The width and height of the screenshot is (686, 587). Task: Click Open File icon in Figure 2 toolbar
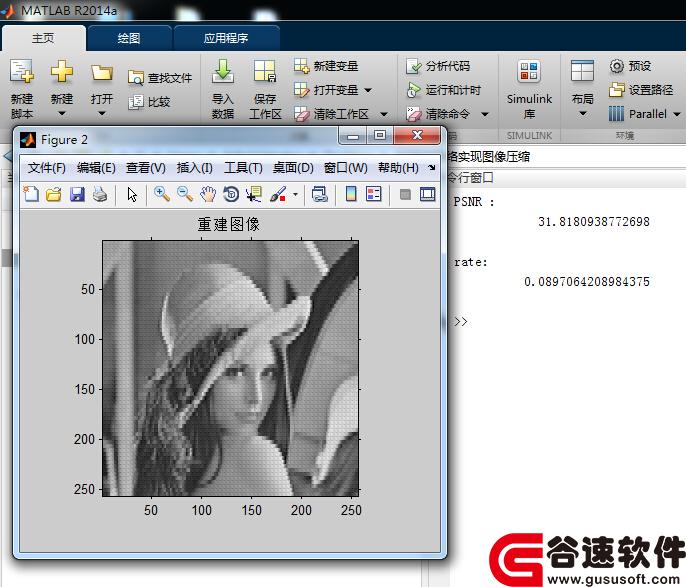tap(54, 194)
